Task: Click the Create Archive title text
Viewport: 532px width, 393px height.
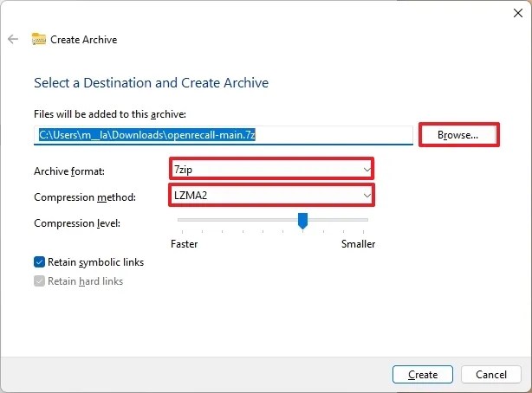Action: click(x=84, y=39)
